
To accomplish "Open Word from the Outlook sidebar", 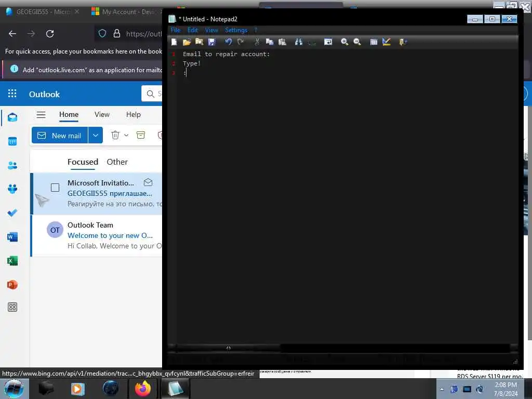I will click(12, 237).
